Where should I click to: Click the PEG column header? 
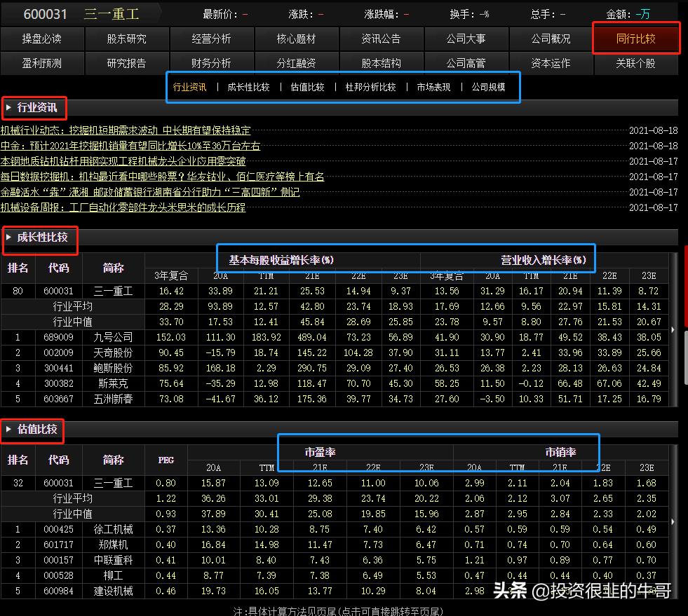tap(165, 460)
